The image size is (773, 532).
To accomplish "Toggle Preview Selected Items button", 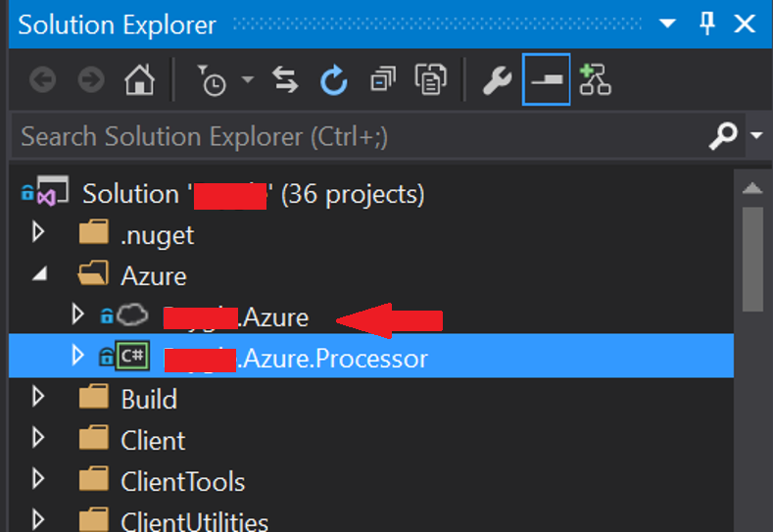I will tap(546, 80).
